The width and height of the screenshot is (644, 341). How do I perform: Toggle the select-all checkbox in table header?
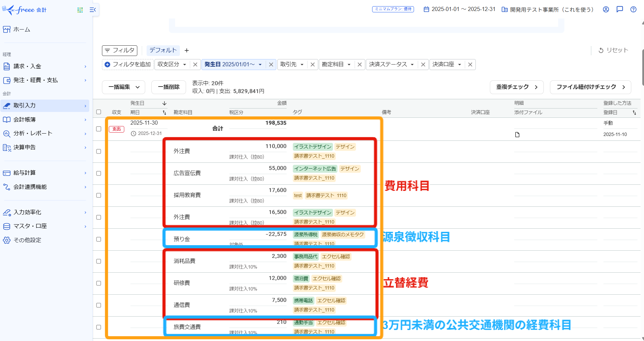[99, 112]
